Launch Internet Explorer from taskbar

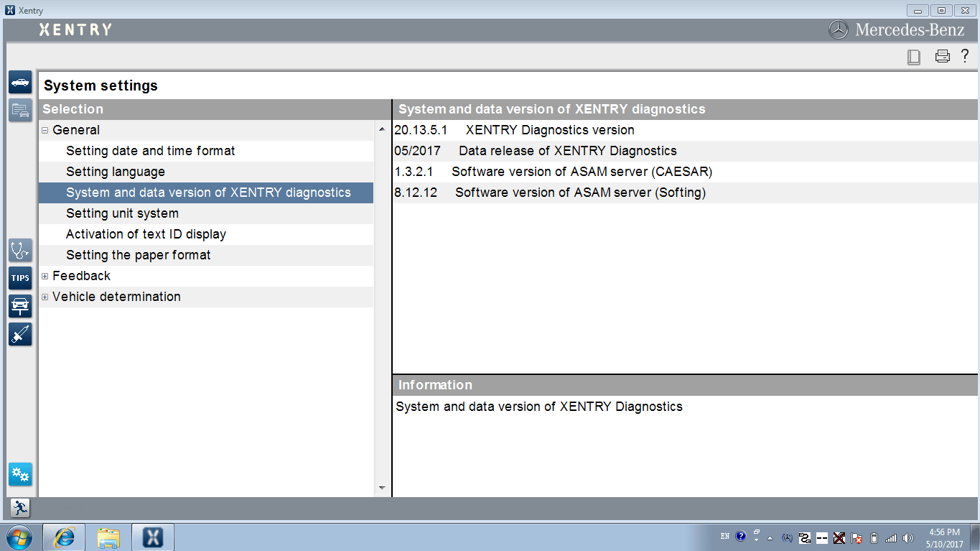(64, 537)
